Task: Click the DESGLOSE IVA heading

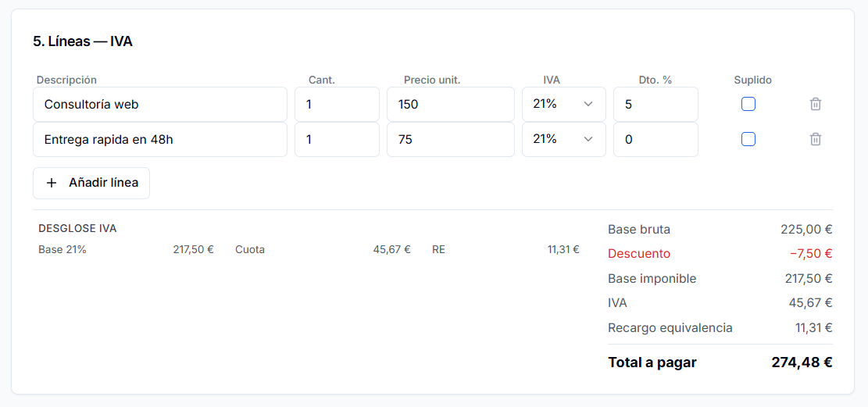Action: 77,229
